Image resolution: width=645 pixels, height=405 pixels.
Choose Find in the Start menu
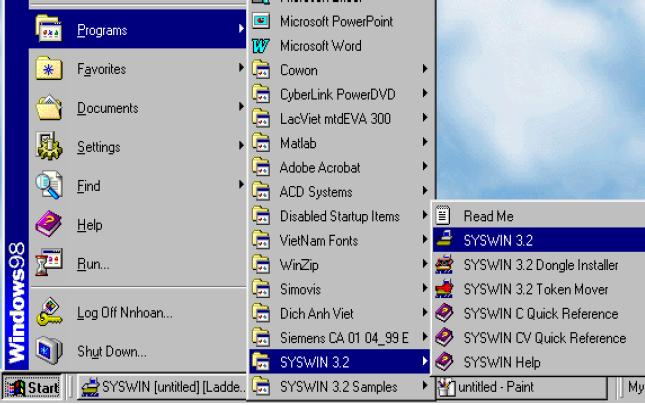(x=138, y=185)
